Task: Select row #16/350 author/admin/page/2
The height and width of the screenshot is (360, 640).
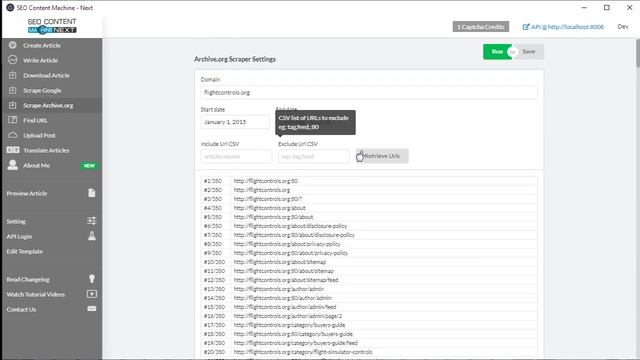Action: pyautogui.click(x=370, y=316)
